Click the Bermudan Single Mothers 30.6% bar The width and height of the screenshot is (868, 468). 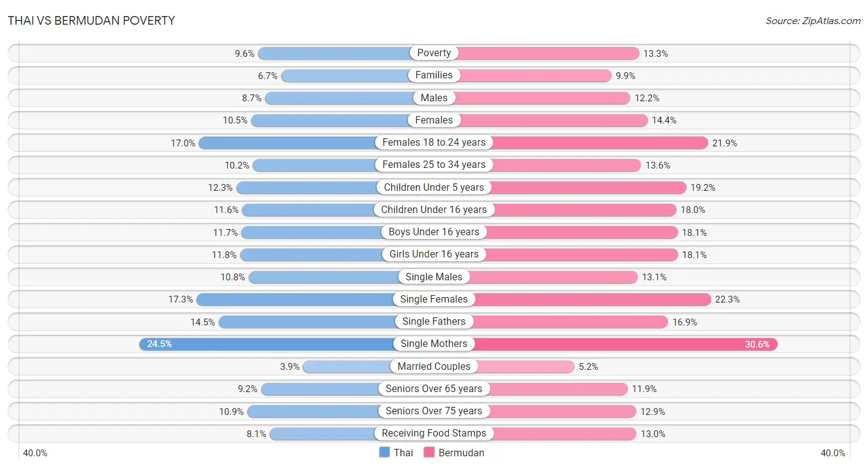606,344
